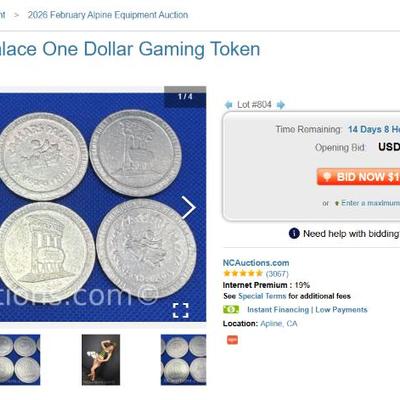Screen dimensions: 400x400
Task: Open Special Terms link
Action: [262, 296]
